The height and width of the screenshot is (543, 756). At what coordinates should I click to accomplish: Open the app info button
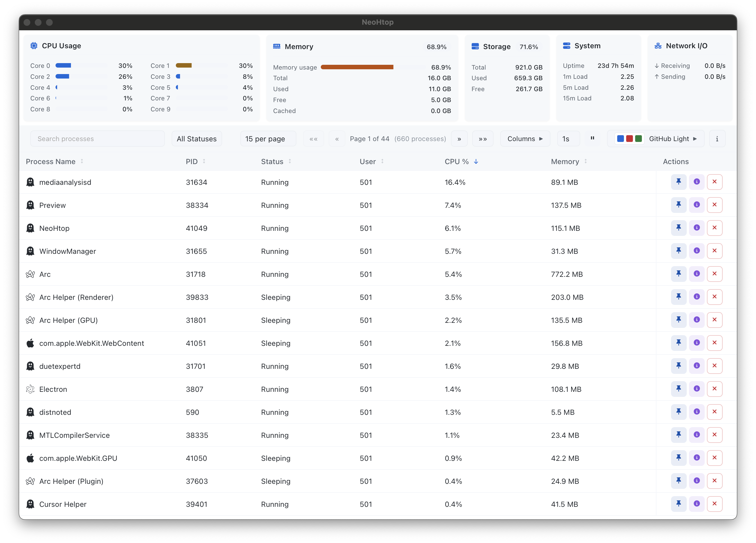point(717,139)
